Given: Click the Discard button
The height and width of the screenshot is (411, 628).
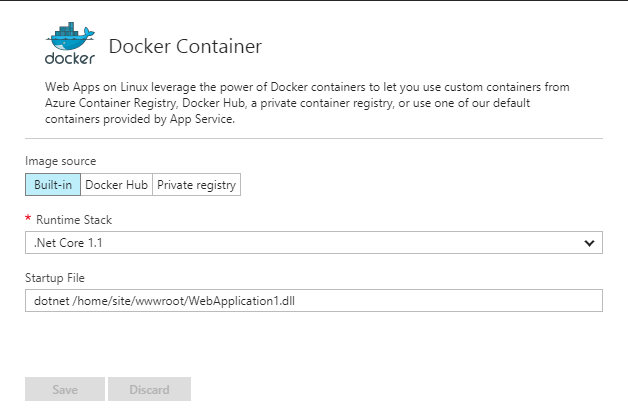Looking at the screenshot, I should pos(149,389).
